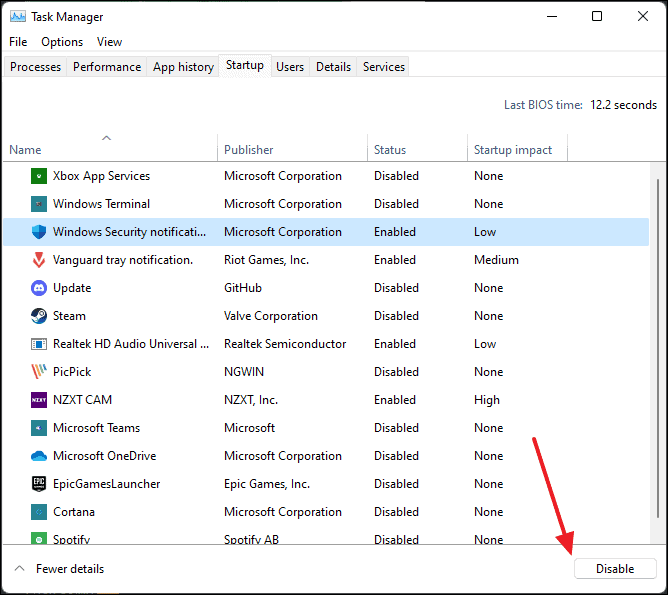The width and height of the screenshot is (668, 595).
Task: Click the 12.2 seconds BIOS time value
Action: tap(624, 105)
